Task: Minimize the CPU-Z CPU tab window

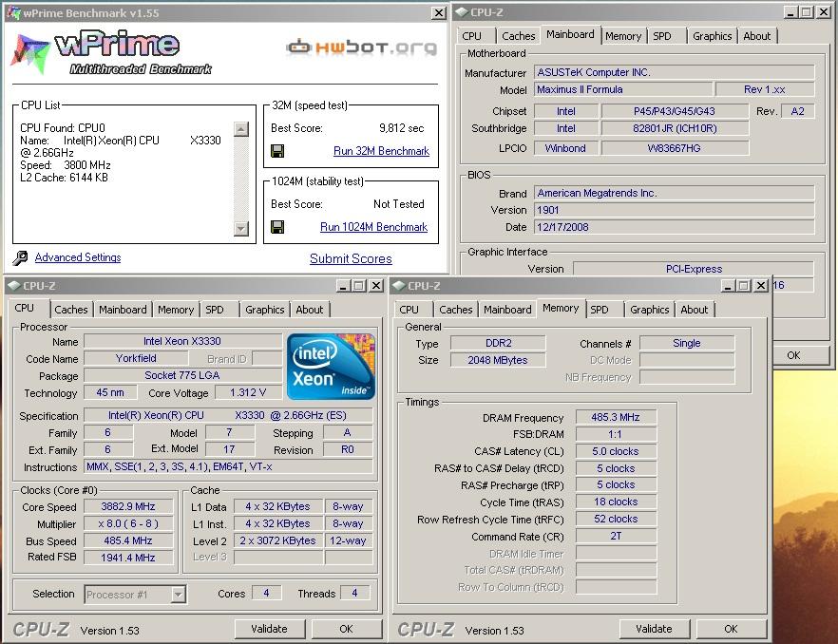Action: tap(344, 286)
